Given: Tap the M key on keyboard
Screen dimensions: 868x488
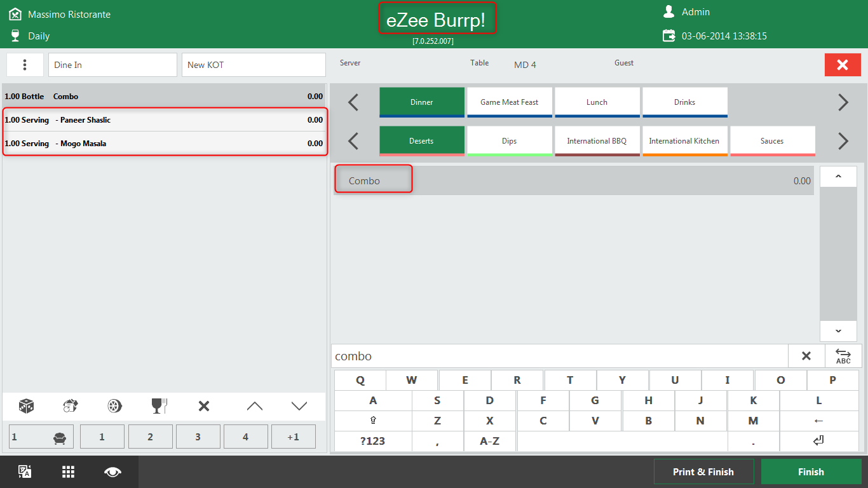Looking at the screenshot, I should (x=753, y=421).
